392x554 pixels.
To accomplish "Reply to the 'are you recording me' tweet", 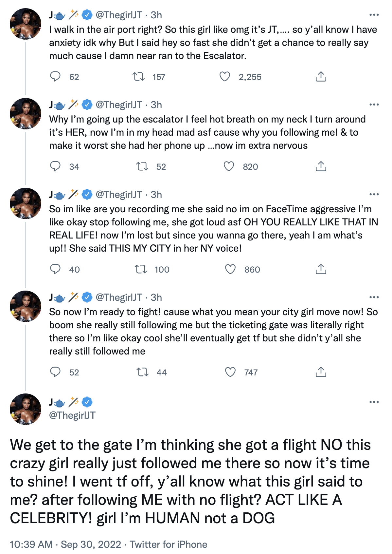I will [56, 269].
